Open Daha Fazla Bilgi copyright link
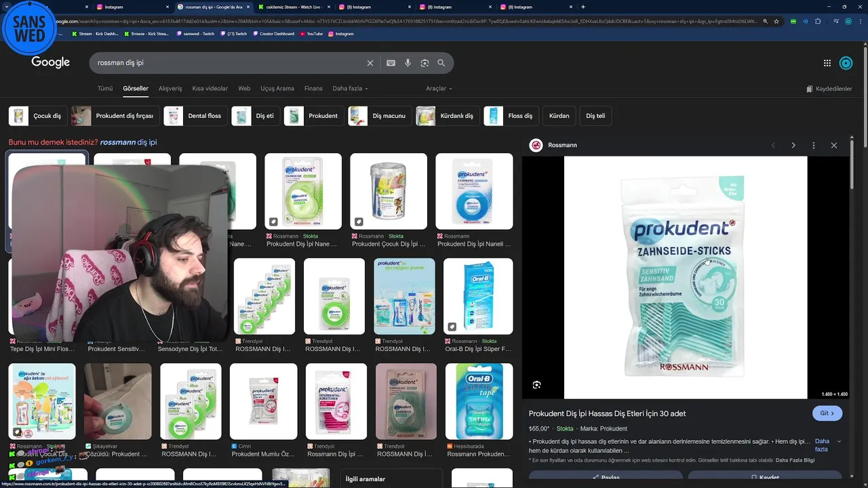 pos(795,460)
